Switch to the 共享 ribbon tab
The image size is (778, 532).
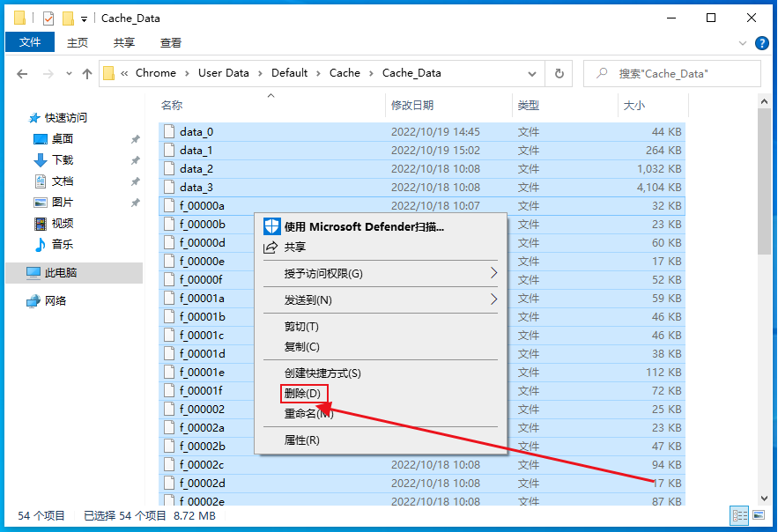(124, 42)
